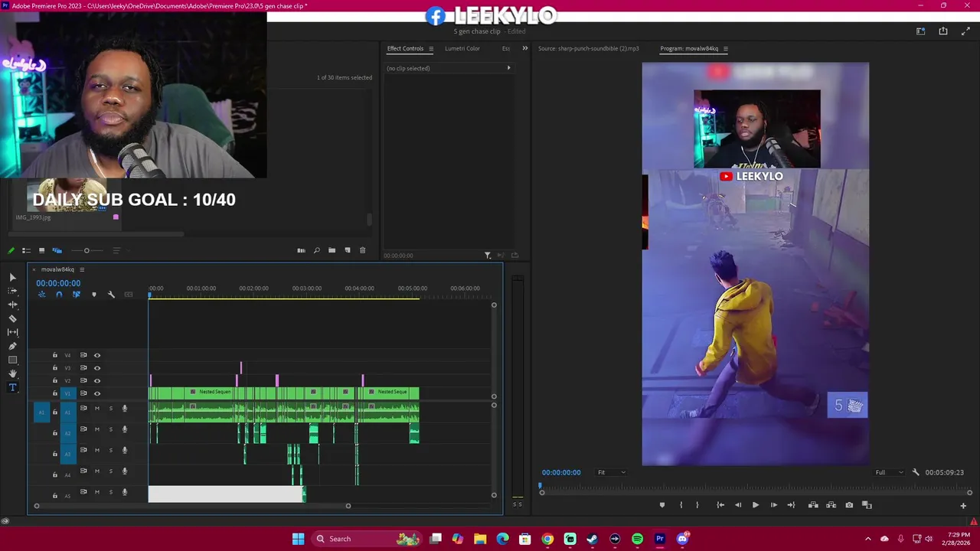Viewport: 980px width, 551px height.
Task: Open the Full playback resolution dropdown
Action: tap(889, 472)
